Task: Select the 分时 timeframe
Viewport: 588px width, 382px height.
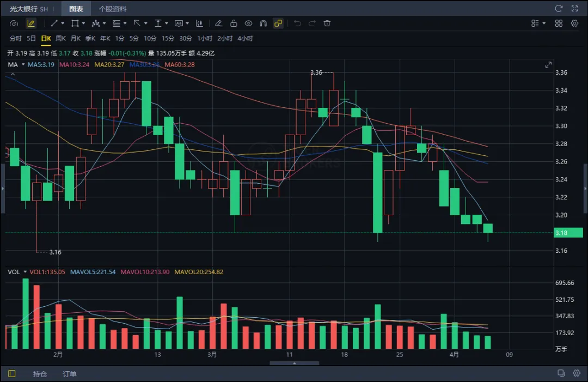Action: point(16,38)
